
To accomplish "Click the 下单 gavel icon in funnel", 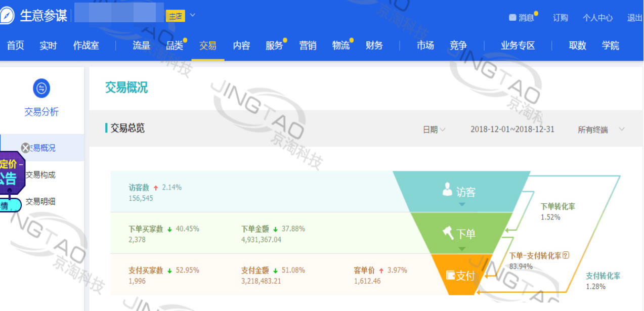I will click(x=448, y=233).
